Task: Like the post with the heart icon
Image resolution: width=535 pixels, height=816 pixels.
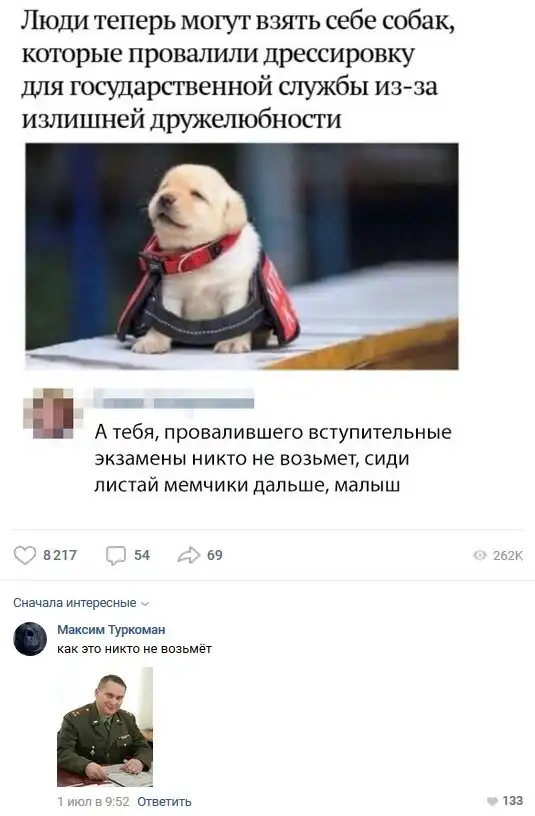Action: (x=24, y=555)
